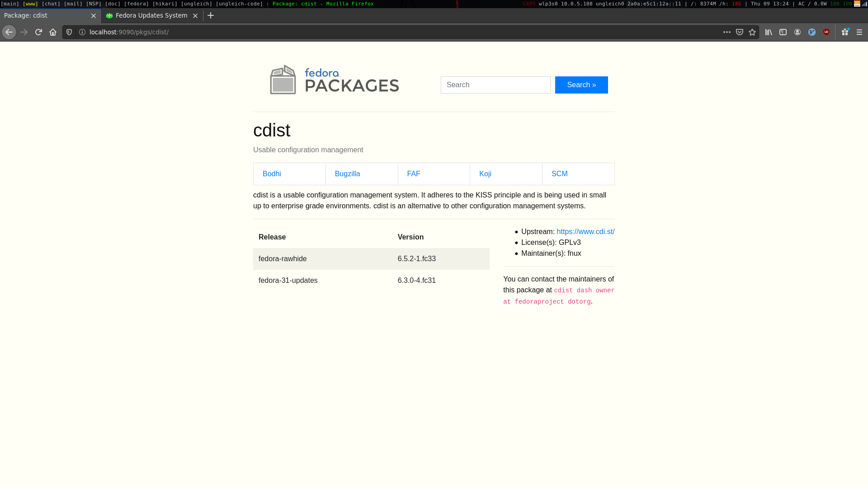This screenshot has height=488, width=868.
Task: Close the Package: cdist tab
Action: 94,15
